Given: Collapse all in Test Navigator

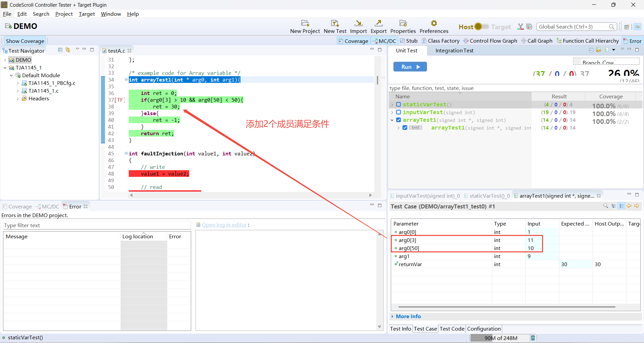Looking at the screenshot, I should (60, 50).
